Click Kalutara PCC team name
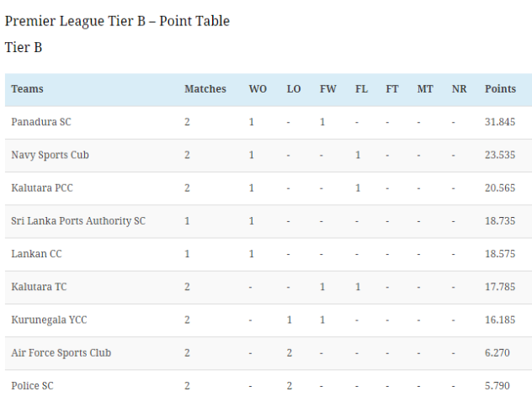This screenshot has width=532, height=402. (42, 188)
